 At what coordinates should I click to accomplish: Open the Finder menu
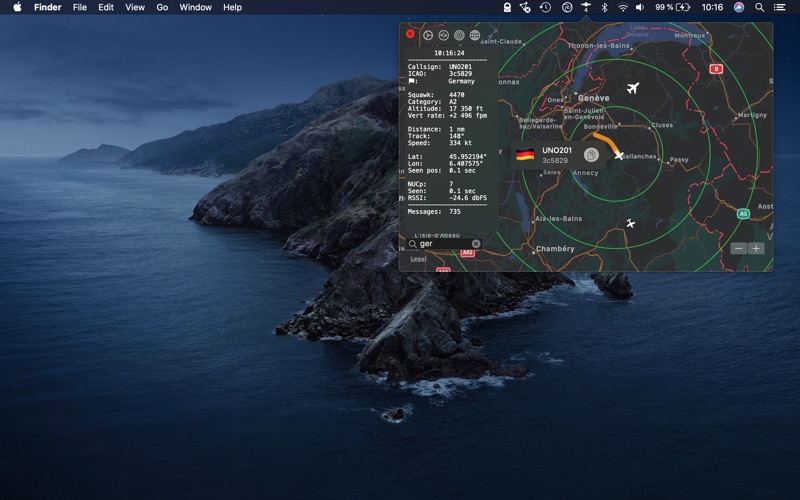[x=47, y=7]
